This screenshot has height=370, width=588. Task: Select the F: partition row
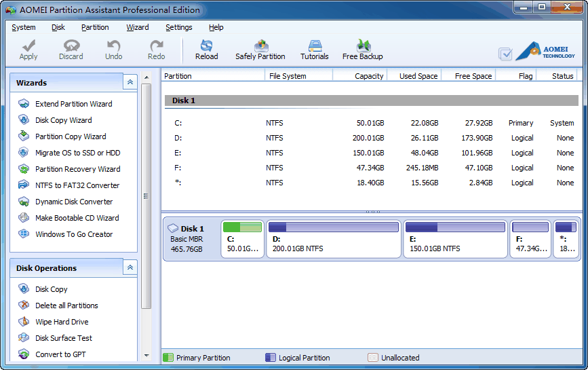372,168
